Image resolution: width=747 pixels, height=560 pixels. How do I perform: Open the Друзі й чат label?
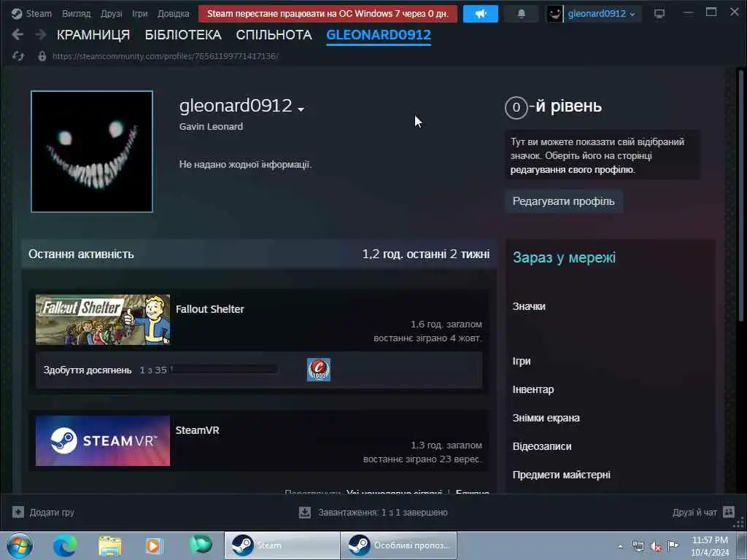pos(694,513)
